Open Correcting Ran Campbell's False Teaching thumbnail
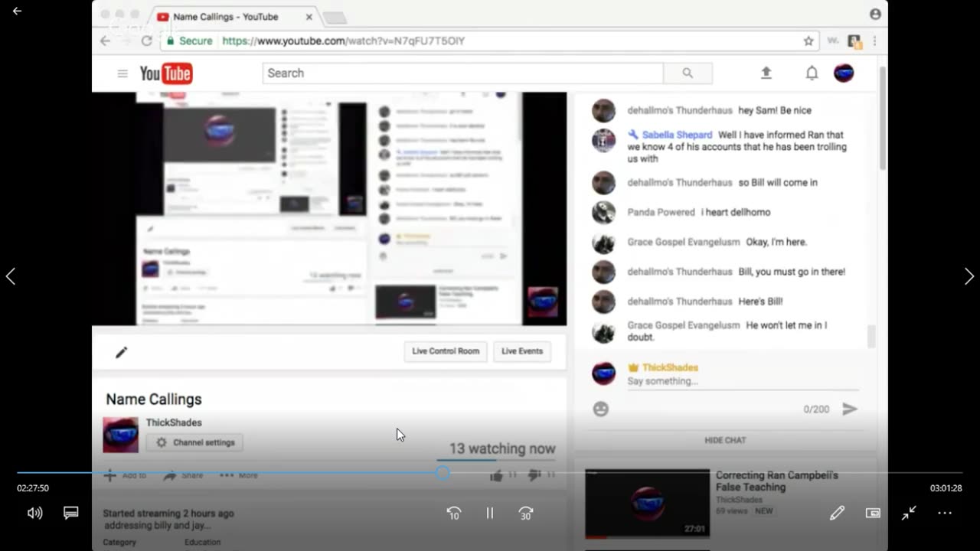980x551 pixels. pos(647,504)
